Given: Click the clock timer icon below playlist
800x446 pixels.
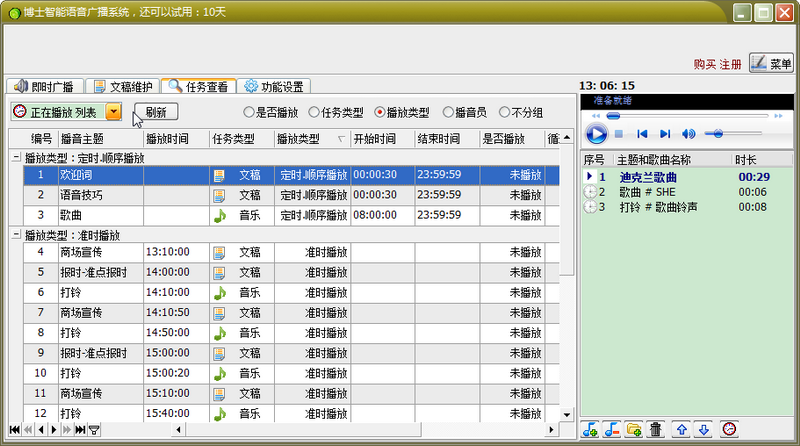Looking at the screenshot, I should click(730, 429).
